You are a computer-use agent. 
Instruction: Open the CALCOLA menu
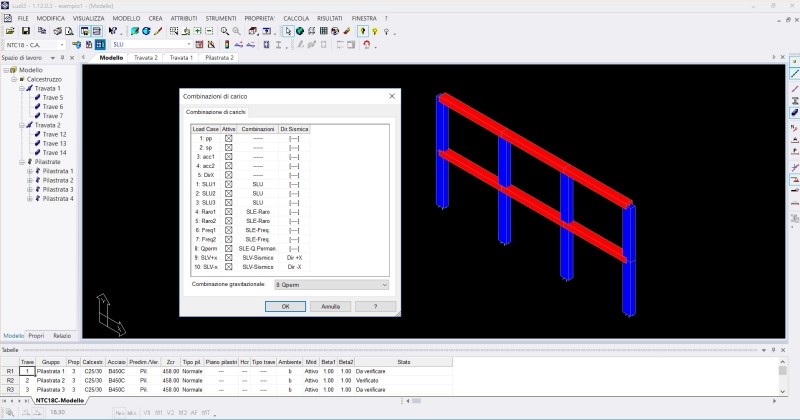[x=296, y=18]
